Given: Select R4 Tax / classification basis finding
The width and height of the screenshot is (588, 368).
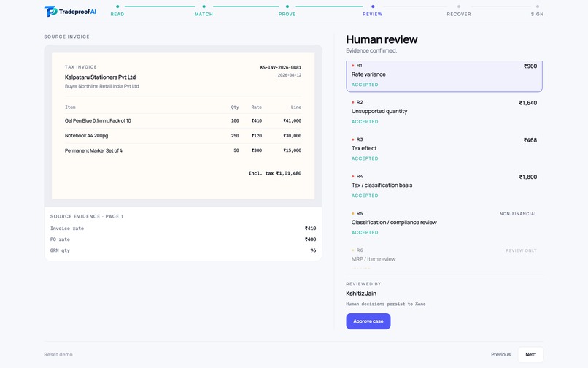Looking at the screenshot, I should tap(444, 186).
